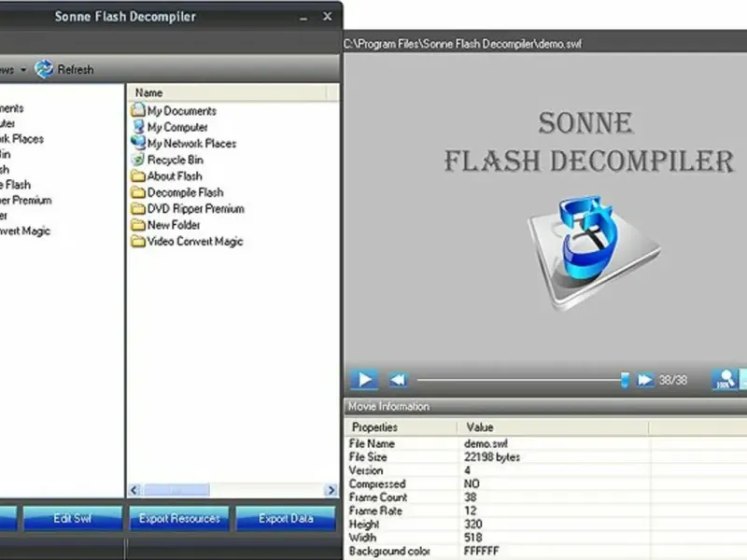Click the Properties column header
Viewport: 747px width, 560px height.
[402, 427]
